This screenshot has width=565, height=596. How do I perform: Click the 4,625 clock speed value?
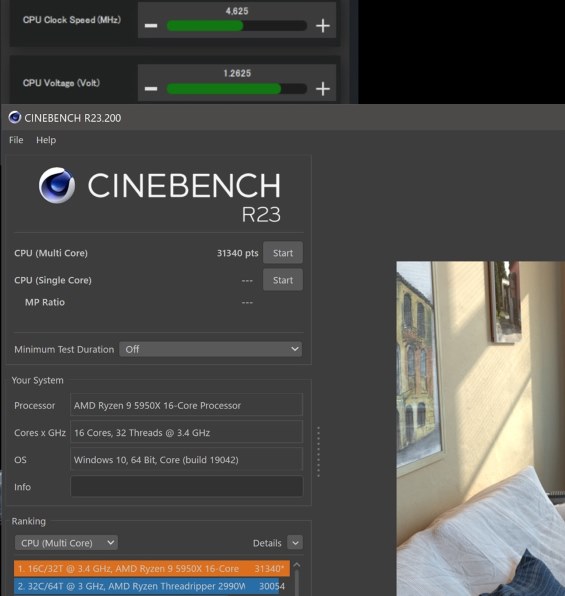pyautogui.click(x=237, y=11)
